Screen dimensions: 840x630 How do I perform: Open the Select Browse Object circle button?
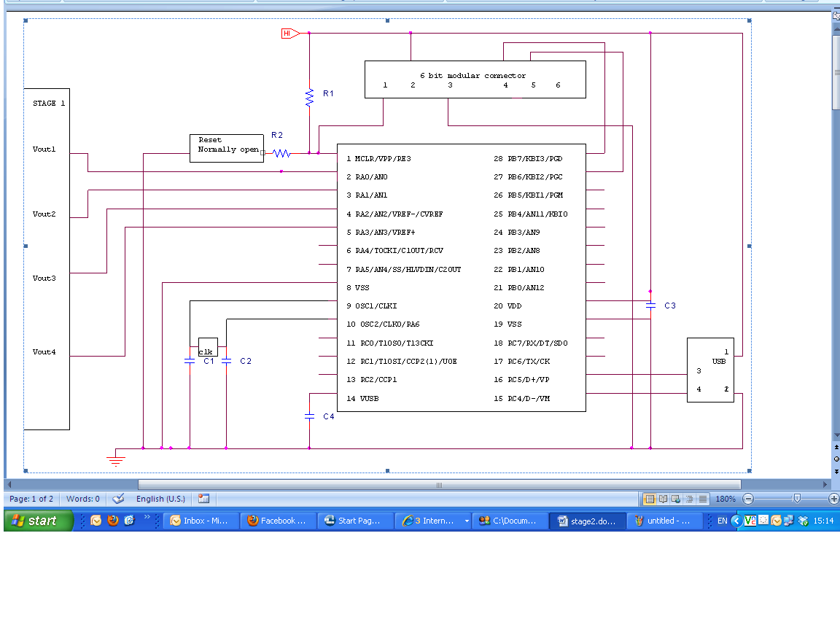pos(836,459)
